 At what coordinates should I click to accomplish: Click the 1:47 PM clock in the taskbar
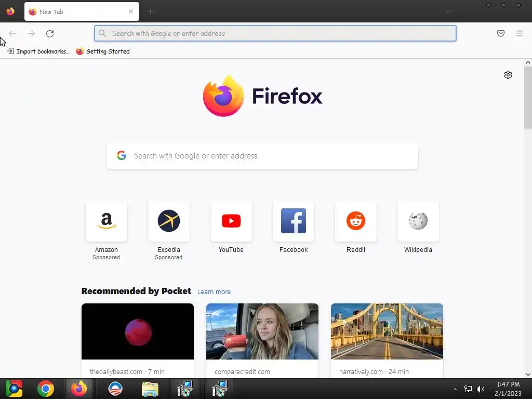point(508,384)
